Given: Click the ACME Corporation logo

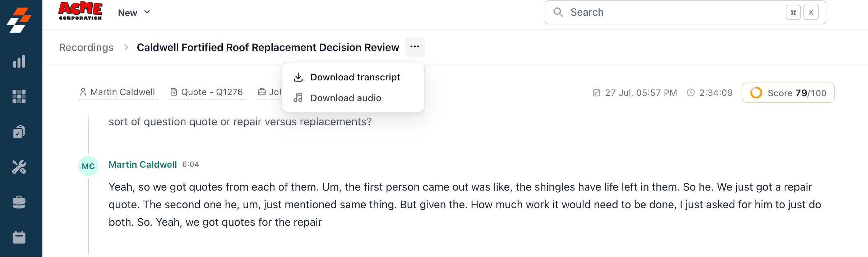Looking at the screenshot, I should pos(80,11).
